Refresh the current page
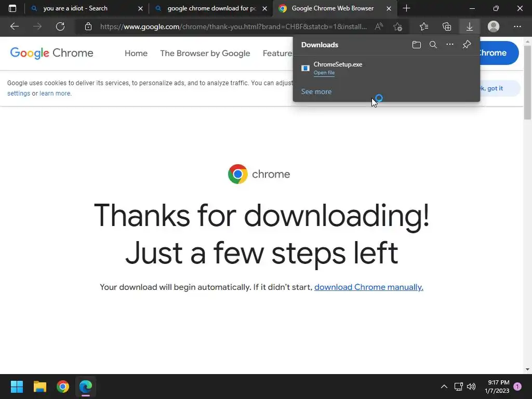This screenshot has height=399, width=532. [60, 26]
